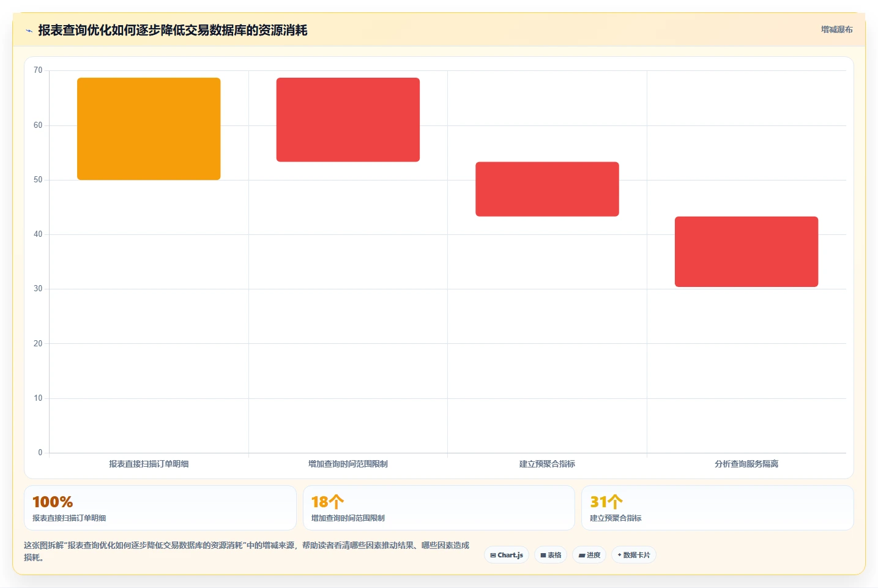Click the y-axis value 40
This screenshot has width=878, height=588.
pyautogui.click(x=38, y=234)
